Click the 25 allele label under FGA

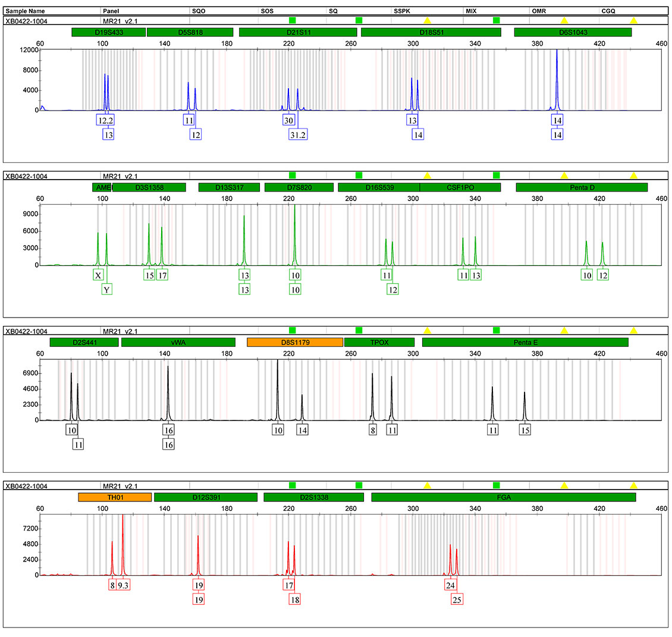[x=457, y=600]
